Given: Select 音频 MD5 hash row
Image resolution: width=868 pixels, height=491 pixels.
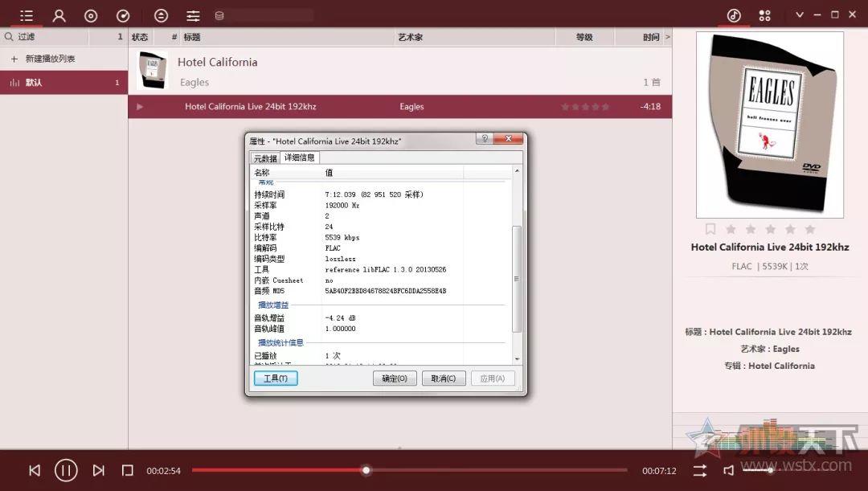Looking at the screenshot, I should [x=381, y=291].
